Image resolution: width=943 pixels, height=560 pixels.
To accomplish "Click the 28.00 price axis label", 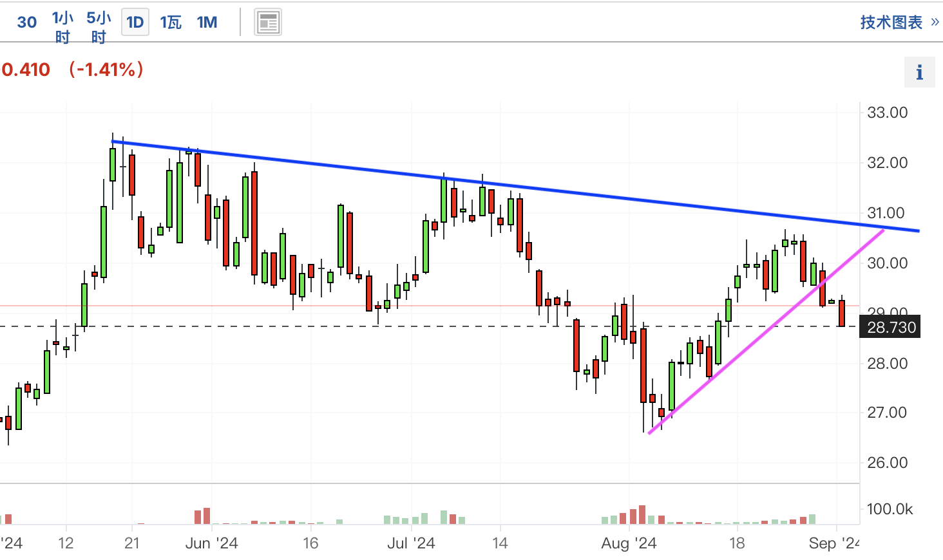I will click(x=887, y=364).
